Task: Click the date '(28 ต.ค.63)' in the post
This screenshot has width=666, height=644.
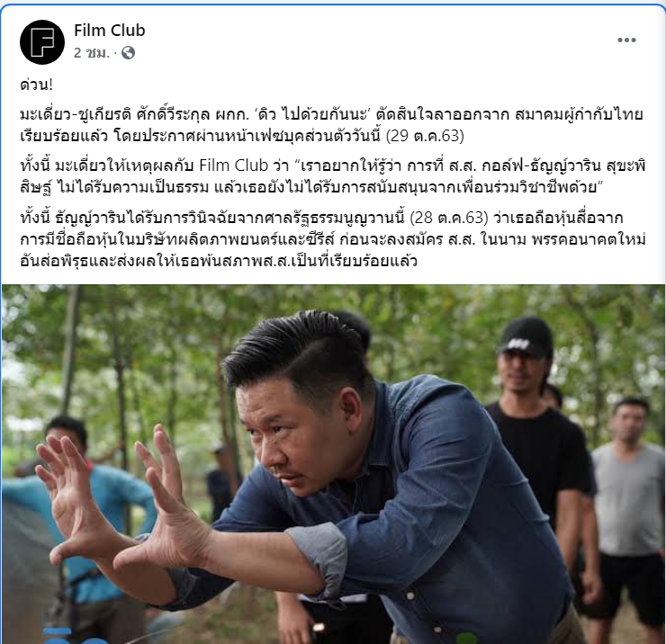Action: point(449,218)
